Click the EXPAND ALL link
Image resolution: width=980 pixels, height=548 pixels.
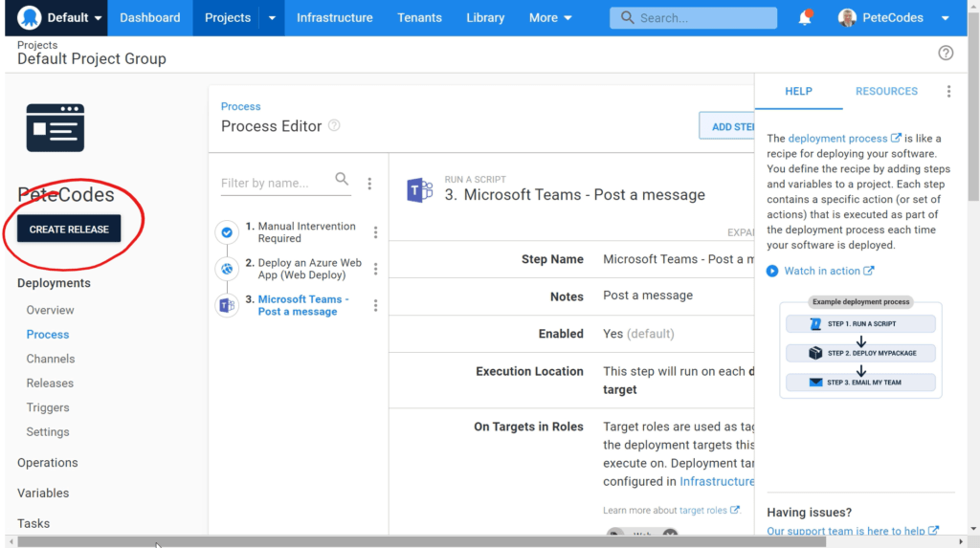pyautogui.click(x=741, y=232)
